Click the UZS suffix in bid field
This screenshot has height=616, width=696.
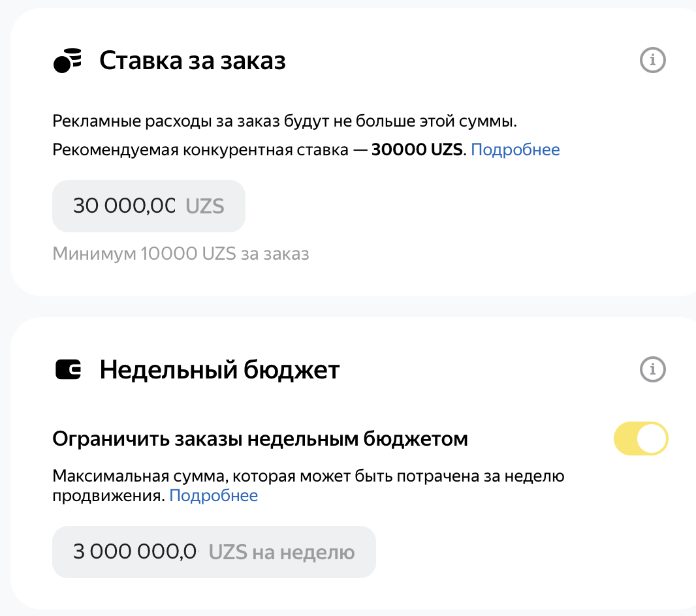click(x=204, y=206)
